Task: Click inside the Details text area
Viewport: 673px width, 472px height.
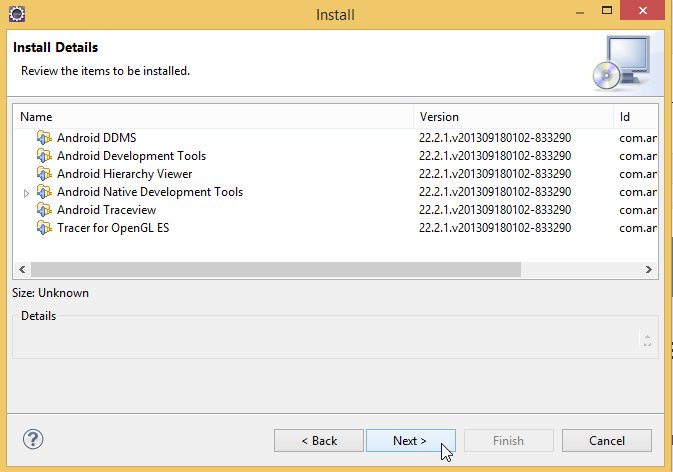Action: (x=326, y=340)
